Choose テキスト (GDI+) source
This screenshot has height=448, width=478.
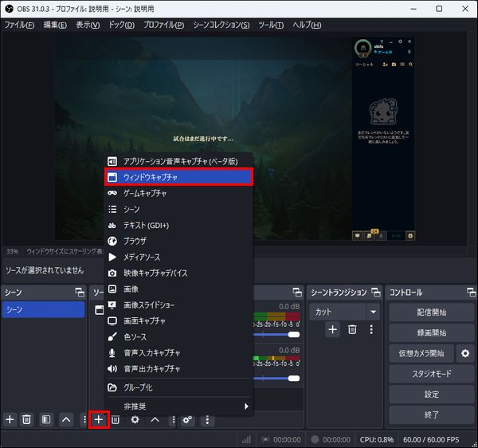tap(179, 225)
